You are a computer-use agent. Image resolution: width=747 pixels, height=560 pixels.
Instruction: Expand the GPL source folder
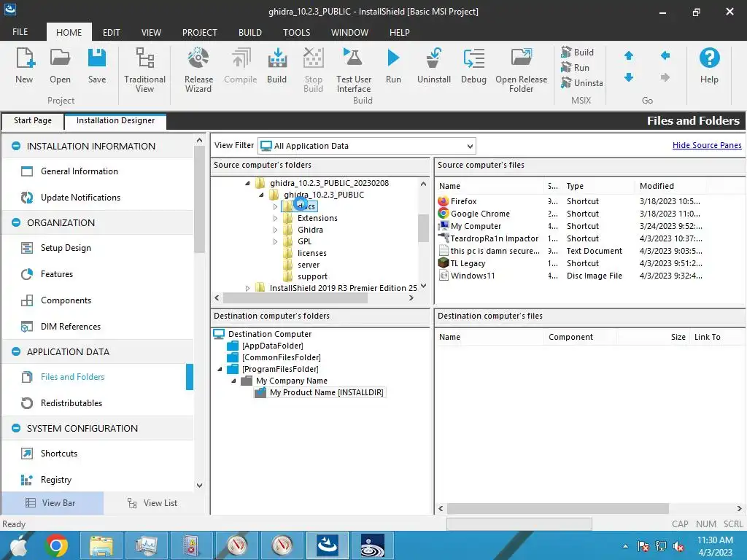tap(275, 241)
